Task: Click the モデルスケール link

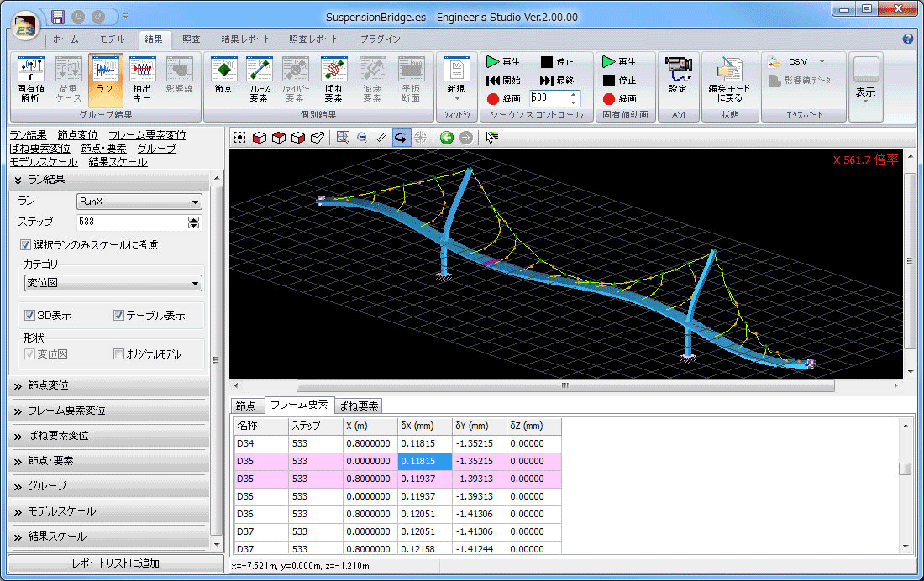Action: 43,162
